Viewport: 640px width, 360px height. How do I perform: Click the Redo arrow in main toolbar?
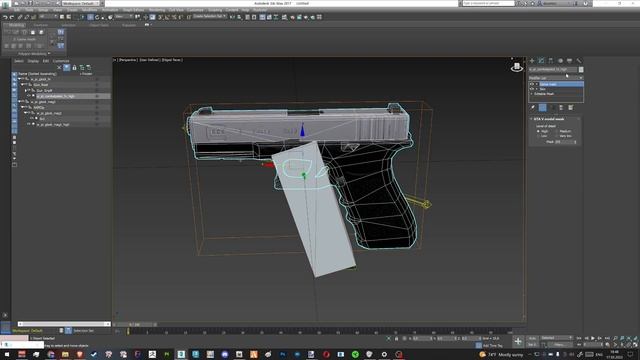click(11, 17)
